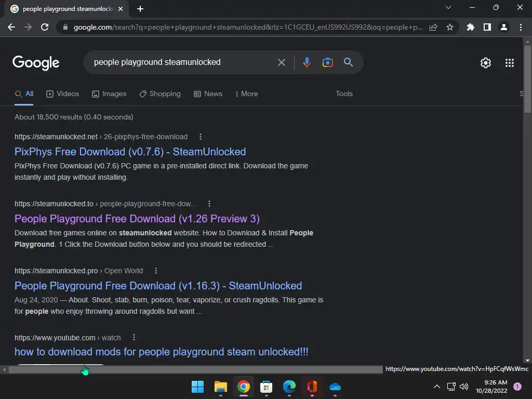View site information padlock icon
The height and width of the screenshot is (399, 532).
[x=65, y=27]
